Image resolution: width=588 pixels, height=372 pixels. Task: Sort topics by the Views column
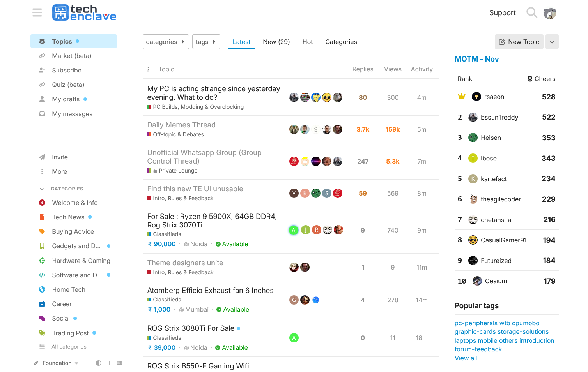point(392,69)
